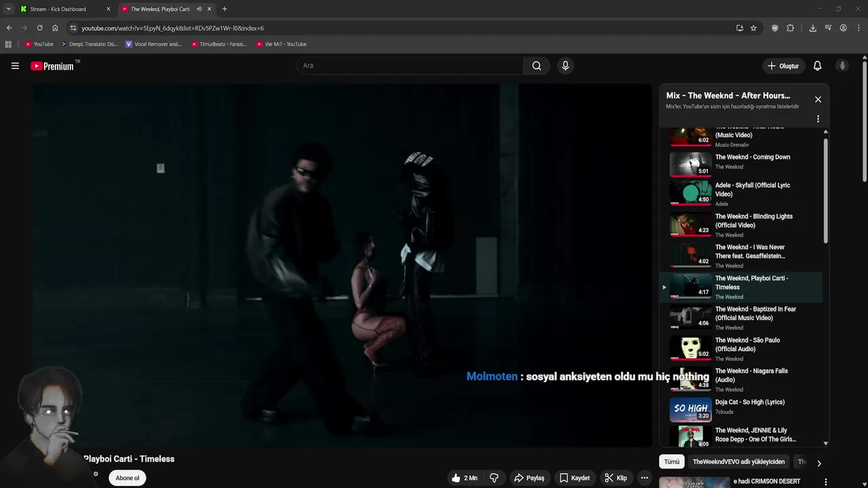This screenshot has width=868, height=488.
Task: Play Adele - Skyfall from playlist
Action: point(741,194)
